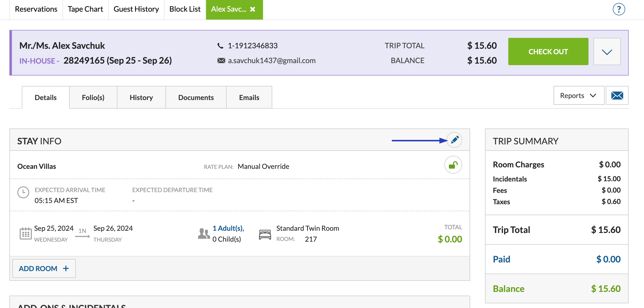Click the calendar icon near stay dates
Viewport: 644px width, 308px height.
(x=26, y=233)
